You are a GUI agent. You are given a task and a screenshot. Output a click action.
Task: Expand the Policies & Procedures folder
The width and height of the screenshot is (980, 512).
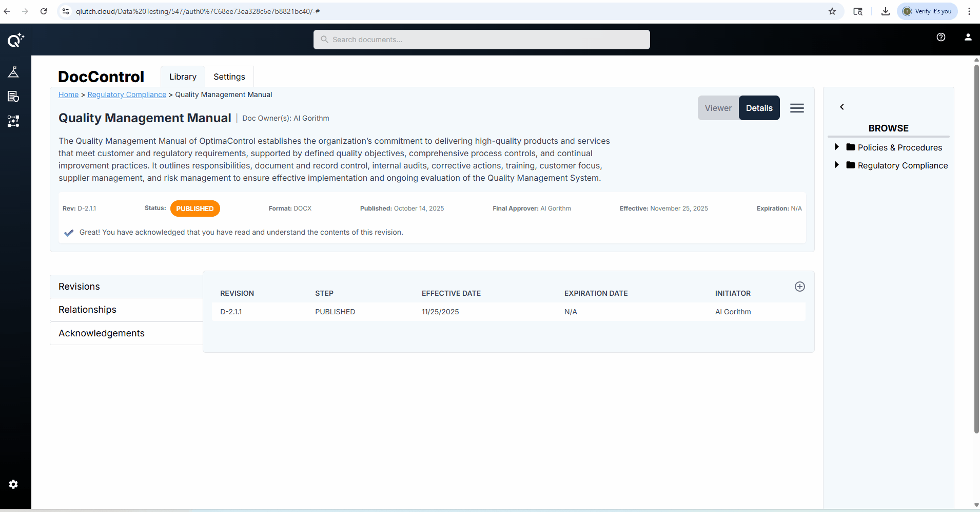(x=836, y=147)
